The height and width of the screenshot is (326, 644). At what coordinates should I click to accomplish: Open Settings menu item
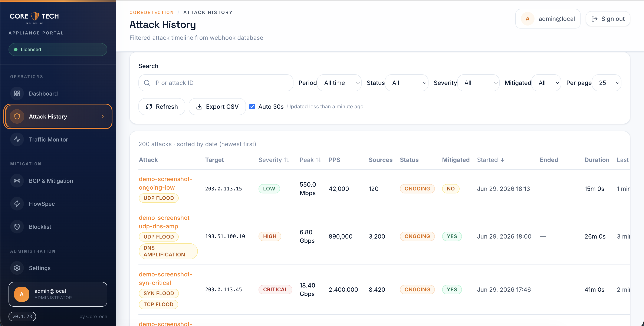click(x=58, y=268)
